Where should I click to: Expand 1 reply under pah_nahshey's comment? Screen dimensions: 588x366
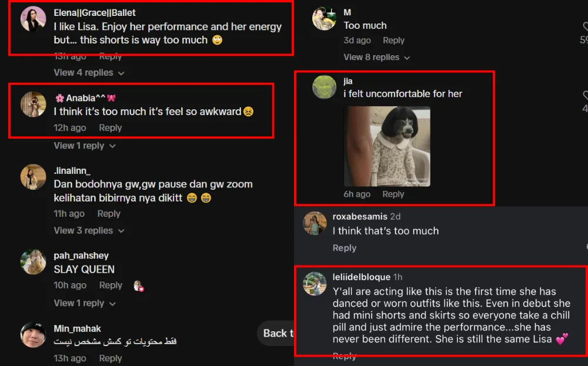(85, 303)
